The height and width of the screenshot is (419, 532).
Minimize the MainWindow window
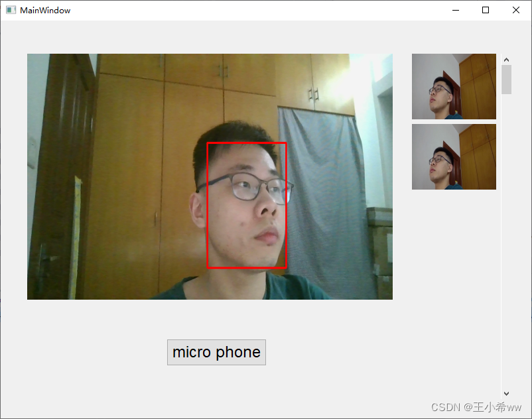pyautogui.click(x=456, y=10)
